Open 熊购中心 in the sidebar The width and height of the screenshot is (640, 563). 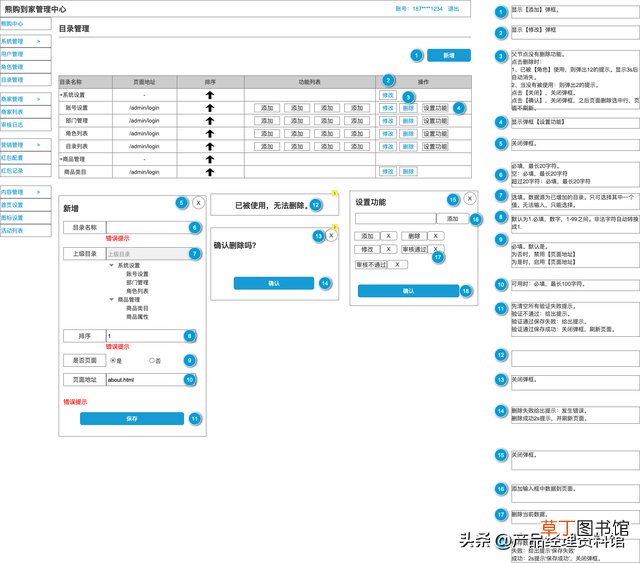[x=25, y=24]
